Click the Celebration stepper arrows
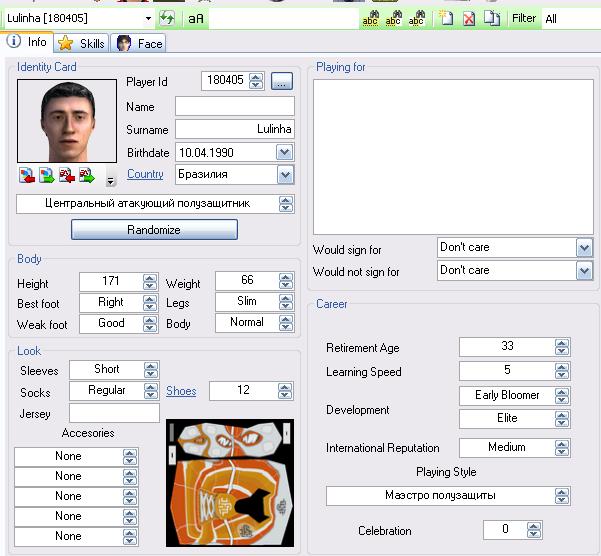The image size is (601, 556). coord(534,530)
